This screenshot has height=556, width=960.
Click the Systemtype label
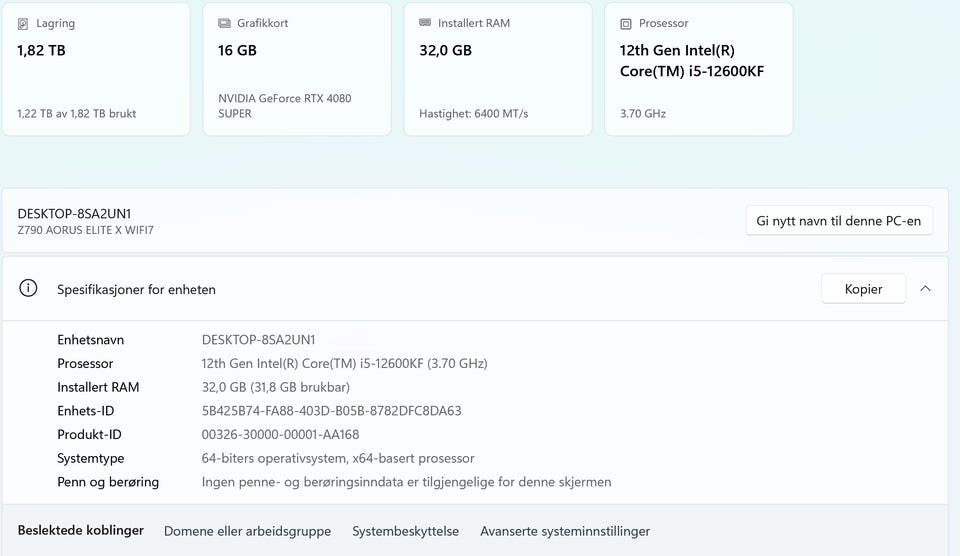[x=91, y=458]
